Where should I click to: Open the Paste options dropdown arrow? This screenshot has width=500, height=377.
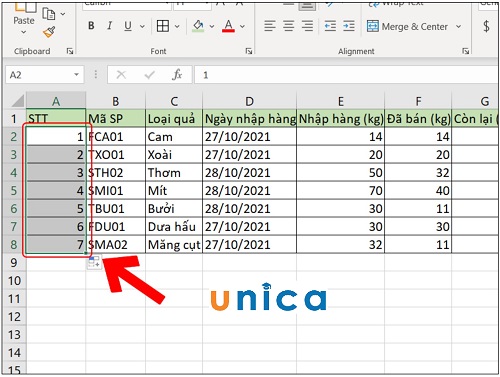coord(23,32)
